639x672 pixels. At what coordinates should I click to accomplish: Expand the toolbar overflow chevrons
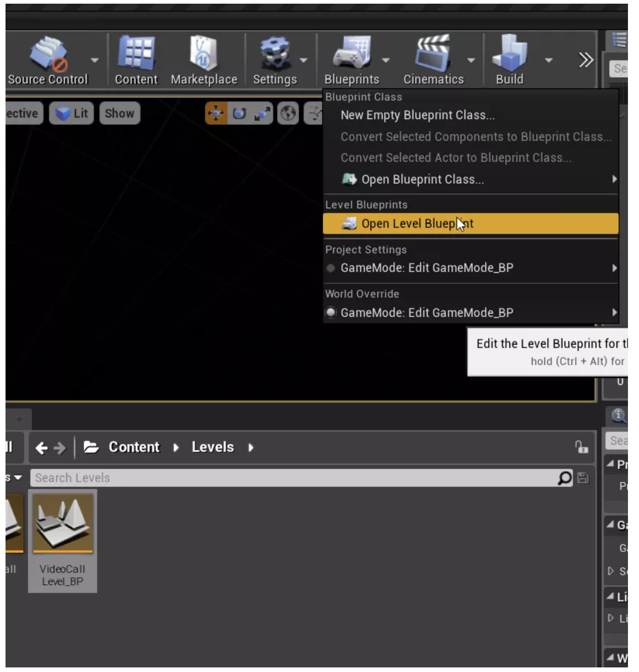586,60
